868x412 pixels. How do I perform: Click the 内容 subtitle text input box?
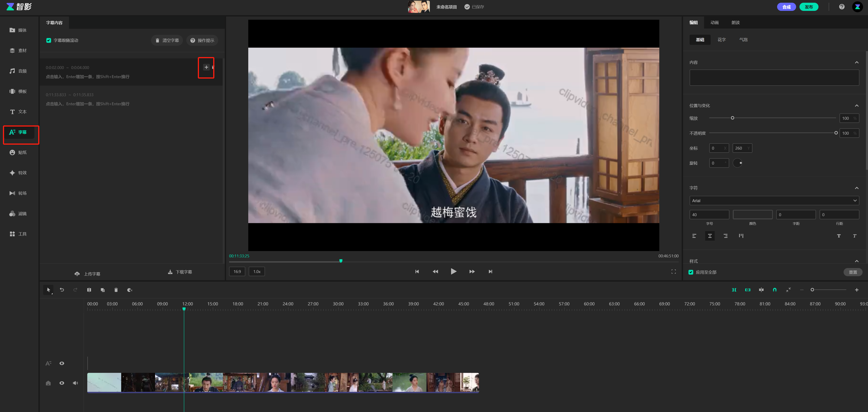pos(774,78)
